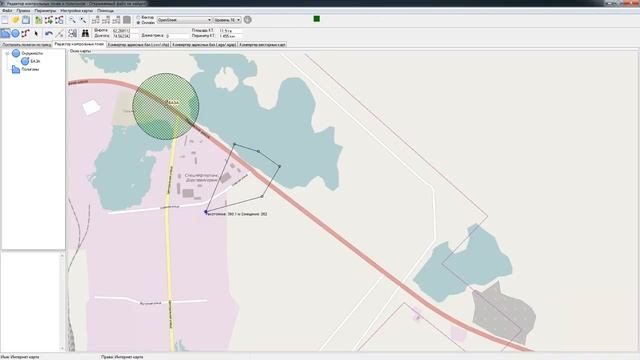Click the green hatched circle on the map

click(x=166, y=107)
